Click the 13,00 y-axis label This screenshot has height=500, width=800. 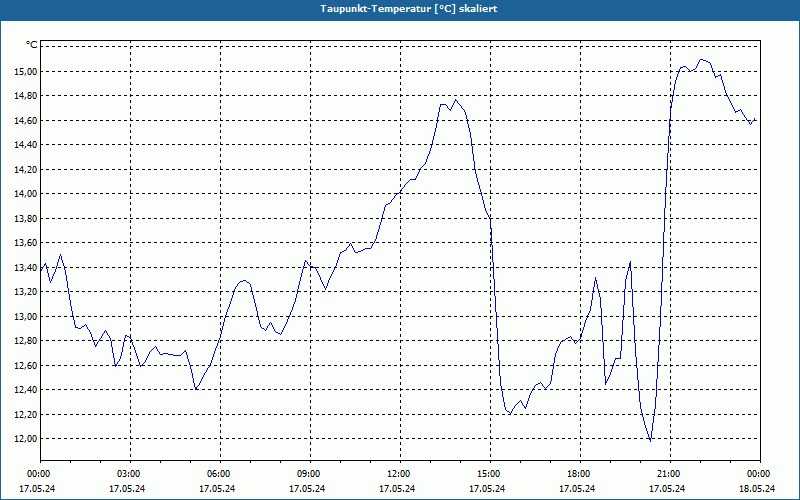(x=26, y=316)
